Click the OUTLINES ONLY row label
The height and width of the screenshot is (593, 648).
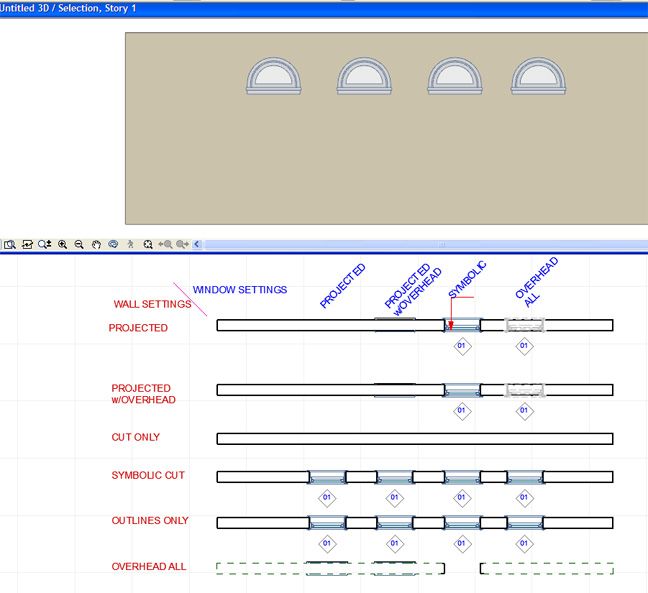(150, 520)
